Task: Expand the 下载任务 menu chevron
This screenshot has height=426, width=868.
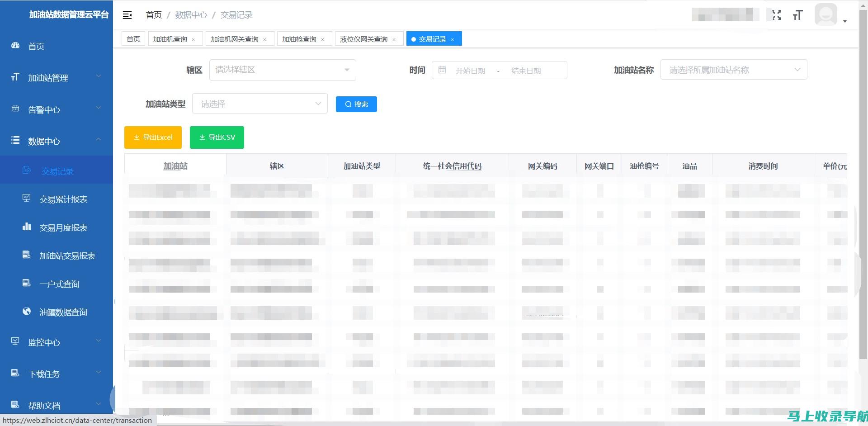Action: (99, 372)
